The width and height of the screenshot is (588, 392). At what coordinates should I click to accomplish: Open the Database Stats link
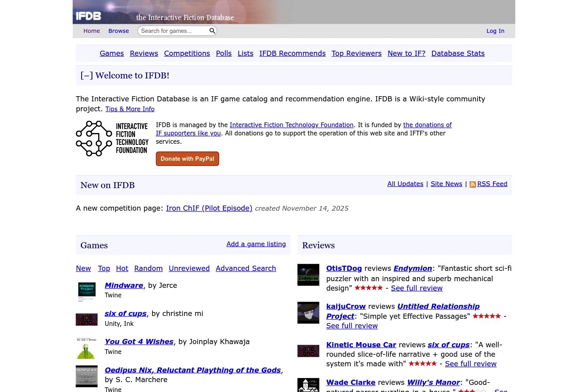pos(458,53)
